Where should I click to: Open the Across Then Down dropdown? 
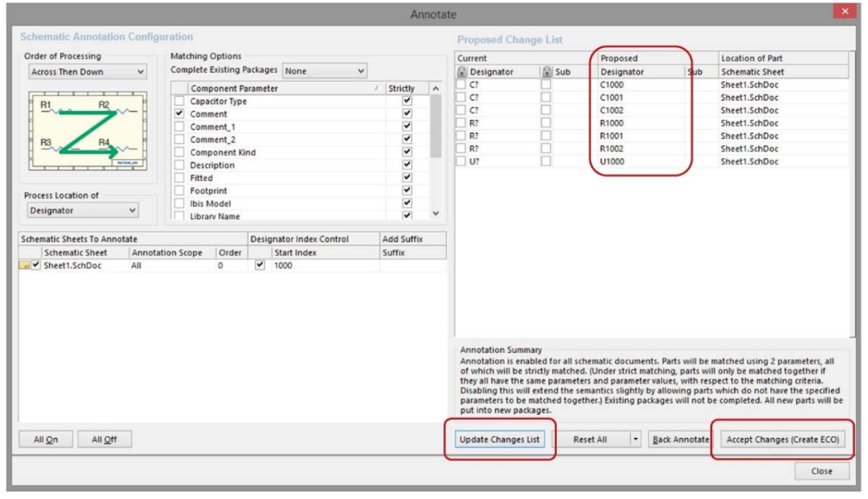click(87, 72)
